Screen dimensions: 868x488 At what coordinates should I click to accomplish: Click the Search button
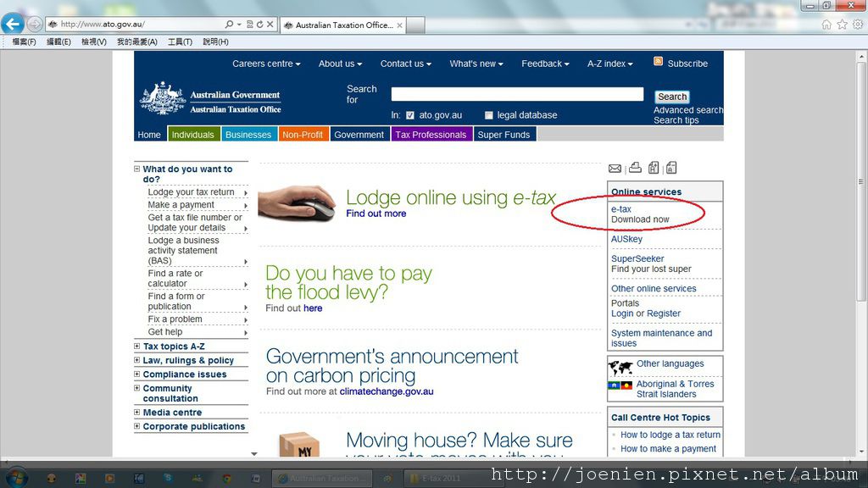point(672,97)
